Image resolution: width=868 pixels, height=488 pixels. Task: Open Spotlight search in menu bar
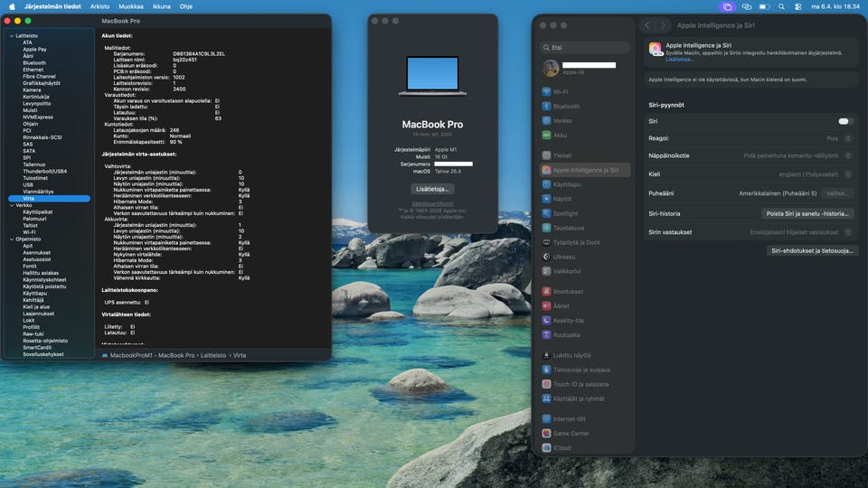click(781, 6)
